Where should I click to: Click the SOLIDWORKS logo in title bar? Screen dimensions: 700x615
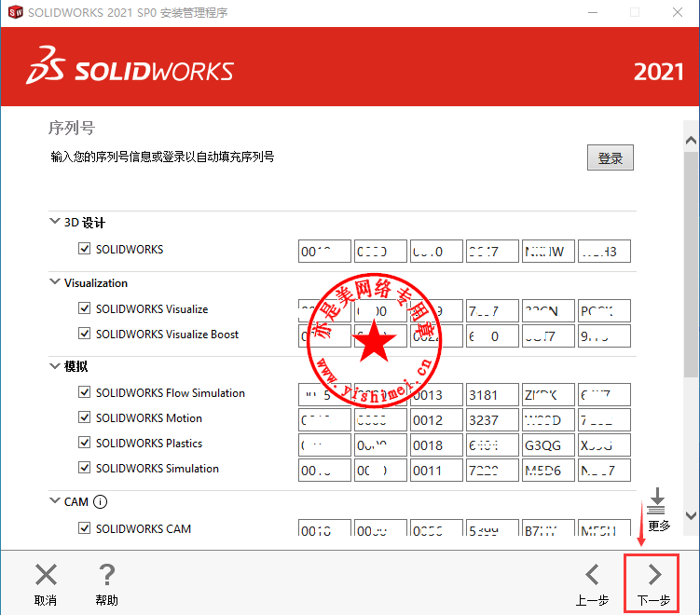pos(15,12)
